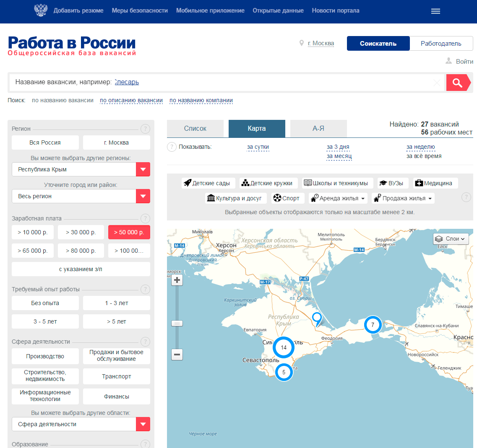Screen dimensions: 477x448
Task: Select the Вся Россия region button
Action: (45, 142)
